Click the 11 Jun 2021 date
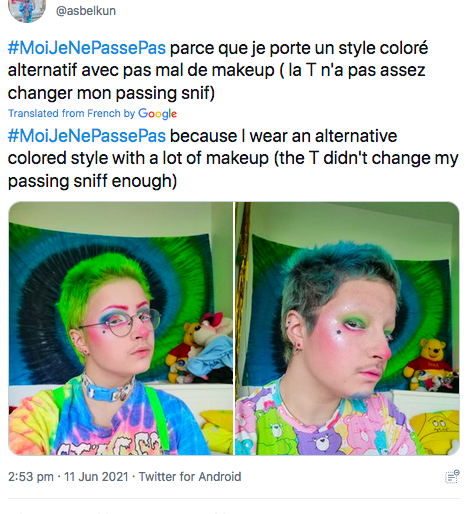 click(96, 476)
